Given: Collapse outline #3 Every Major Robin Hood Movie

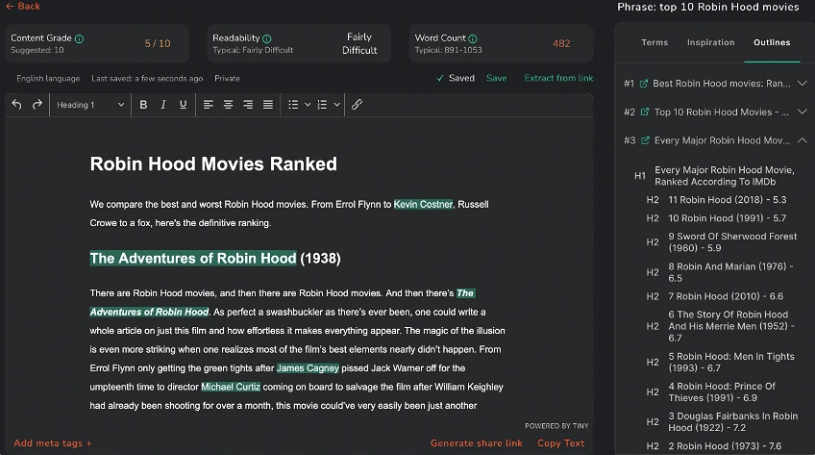Looking at the screenshot, I should [x=802, y=141].
